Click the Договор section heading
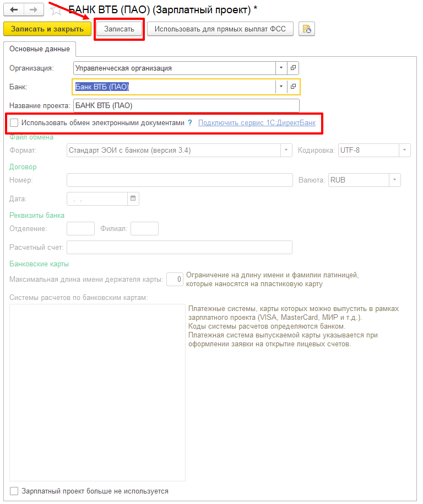Image resolution: width=423 pixels, height=504 pixels. pos(23,167)
